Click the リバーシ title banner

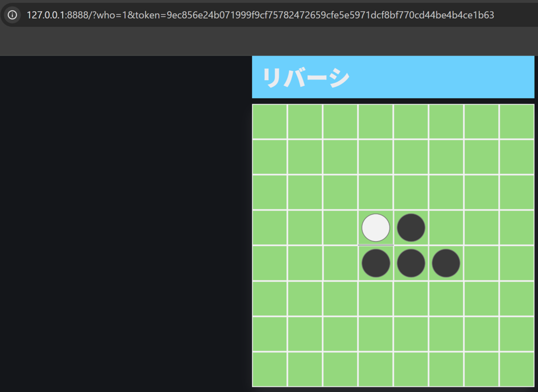tap(393, 77)
